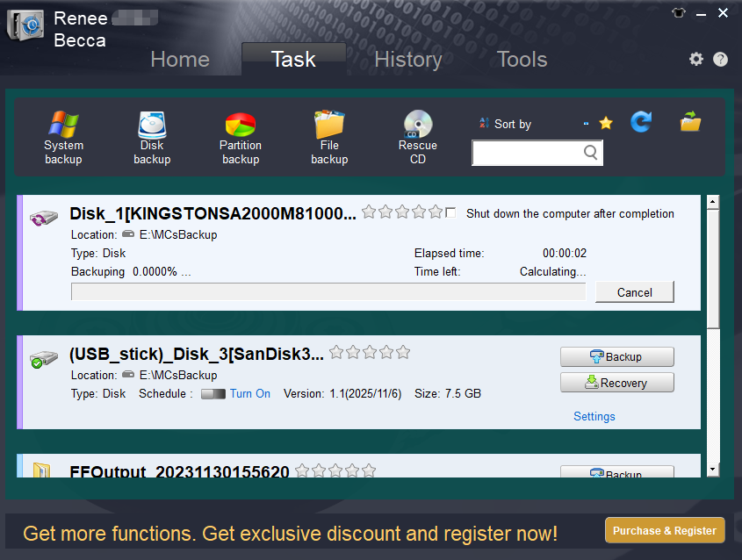This screenshot has height=560, width=742.
Task: Click Size: 7.5 GB text
Action: (448, 393)
